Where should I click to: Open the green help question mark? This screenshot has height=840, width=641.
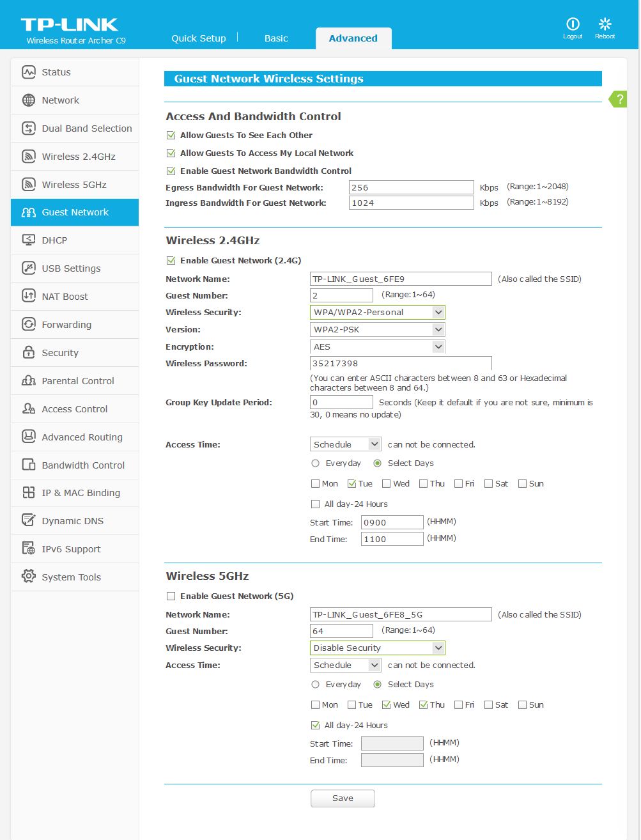point(619,99)
